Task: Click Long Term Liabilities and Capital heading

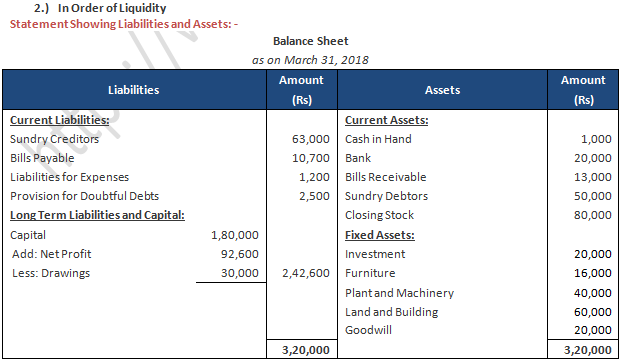Action: [x=97, y=215]
